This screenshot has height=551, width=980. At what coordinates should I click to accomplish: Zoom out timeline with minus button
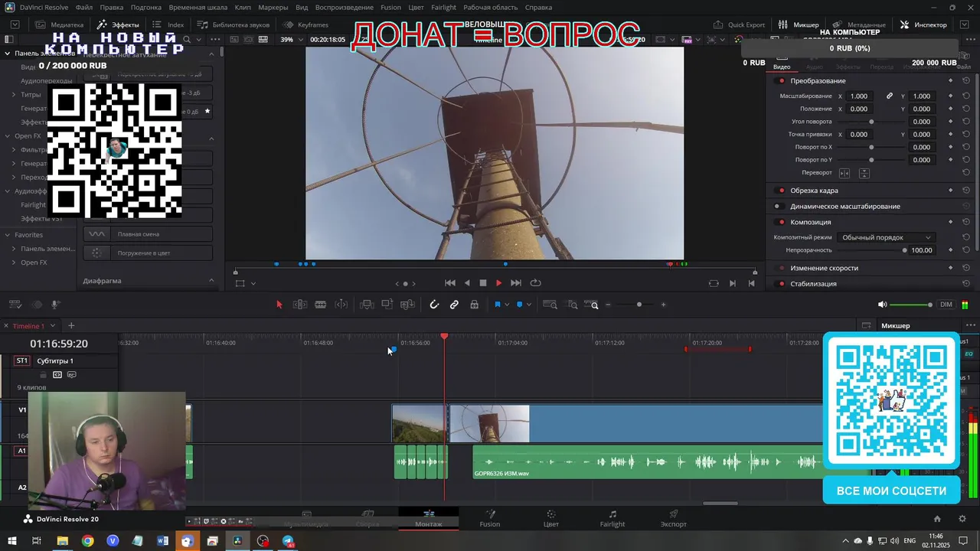click(608, 305)
